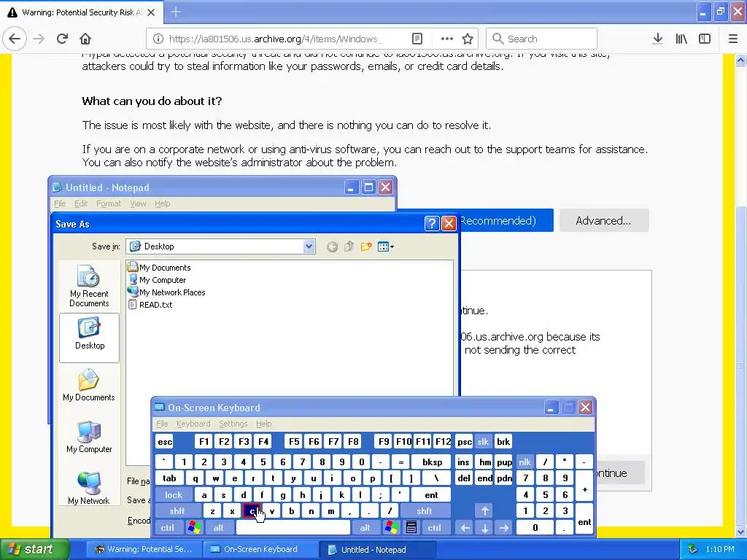
Task: Expand the Save in Desktop dropdown
Action: tap(309, 246)
